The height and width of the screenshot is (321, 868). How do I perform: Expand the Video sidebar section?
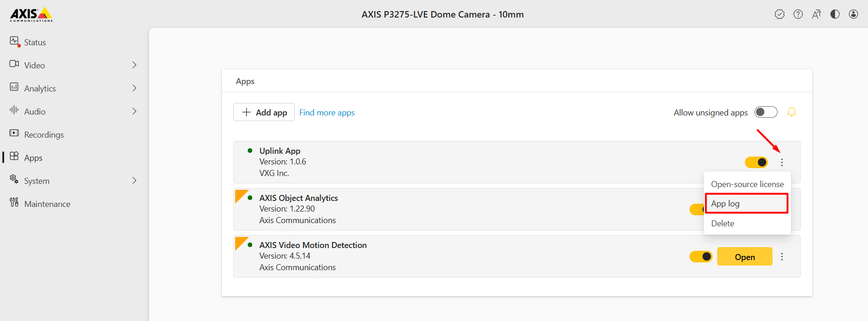click(134, 65)
